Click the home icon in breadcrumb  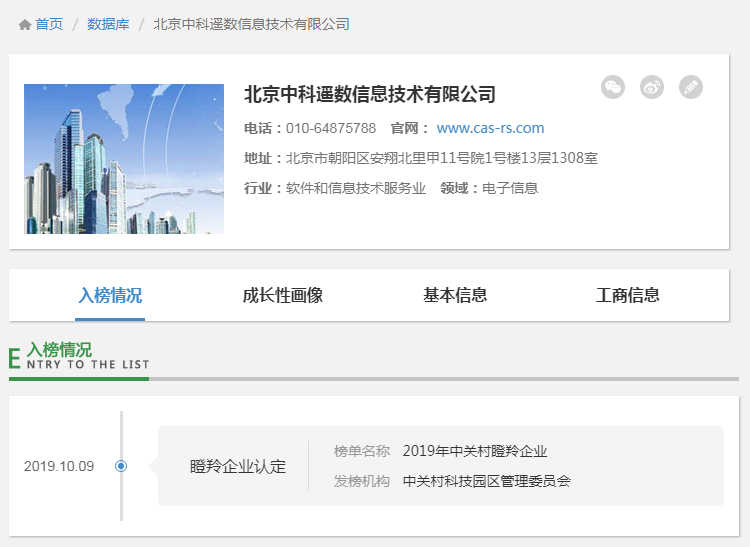click(x=25, y=24)
